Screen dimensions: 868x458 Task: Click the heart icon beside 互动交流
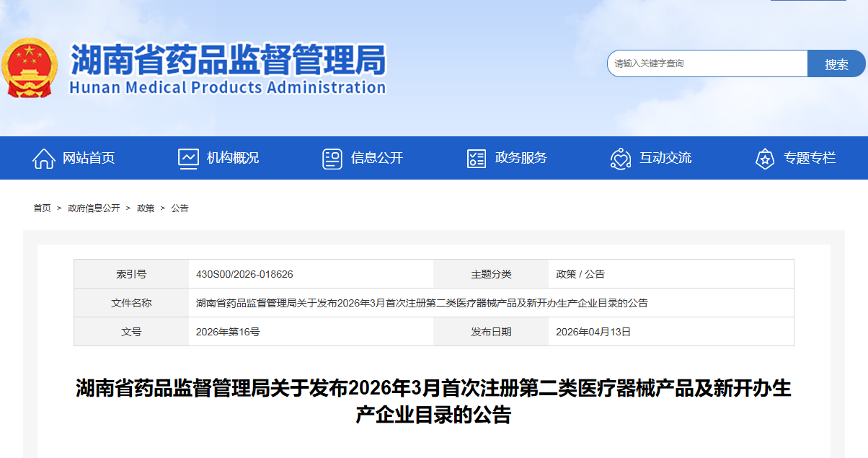621,159
